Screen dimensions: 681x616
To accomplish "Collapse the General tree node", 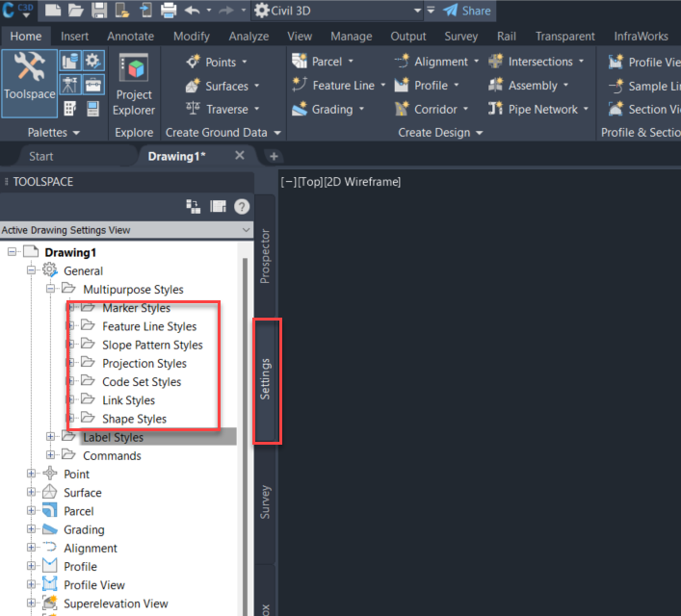I will 31,270.
